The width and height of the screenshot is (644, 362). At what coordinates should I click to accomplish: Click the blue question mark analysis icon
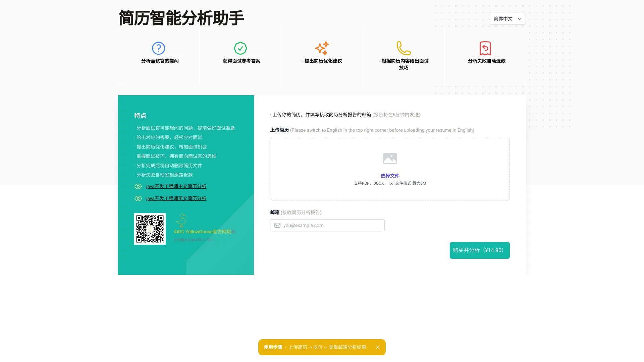tap(158, 48)
